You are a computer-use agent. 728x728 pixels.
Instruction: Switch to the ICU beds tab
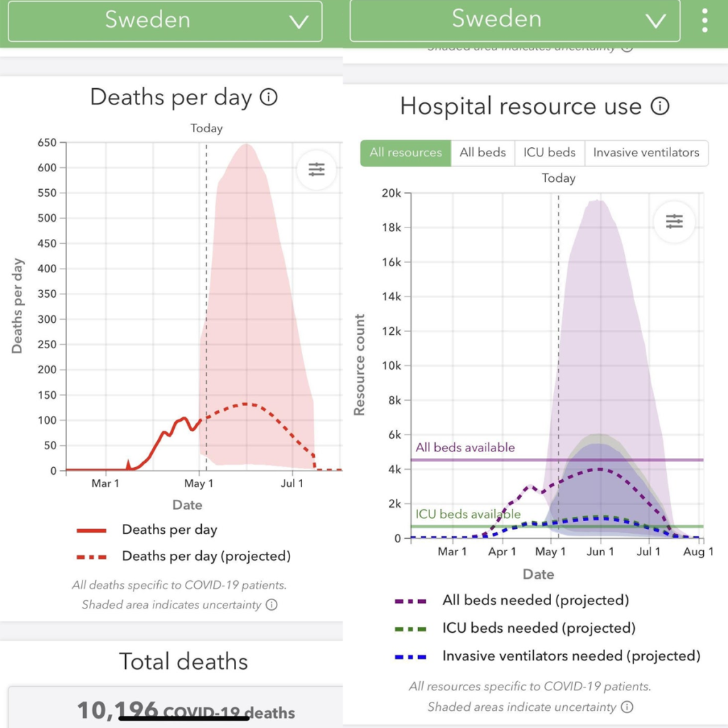point(550,153)
